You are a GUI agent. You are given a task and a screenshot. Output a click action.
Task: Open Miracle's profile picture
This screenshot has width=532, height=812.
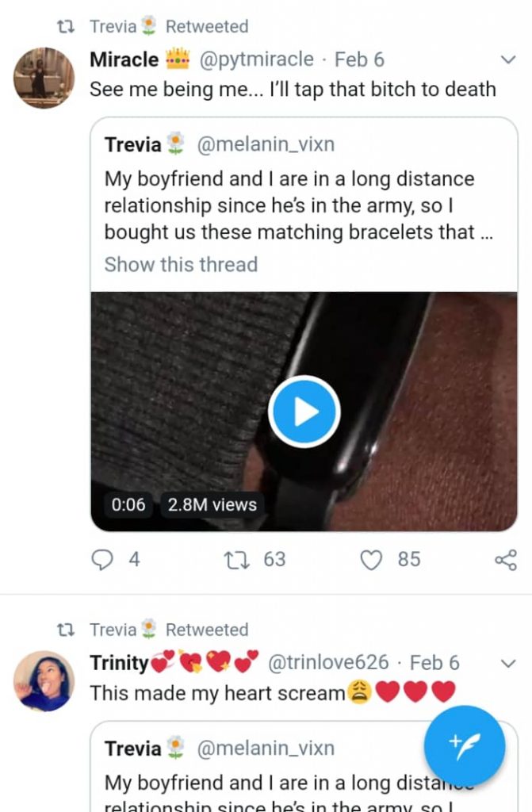(x=44, y=78)
